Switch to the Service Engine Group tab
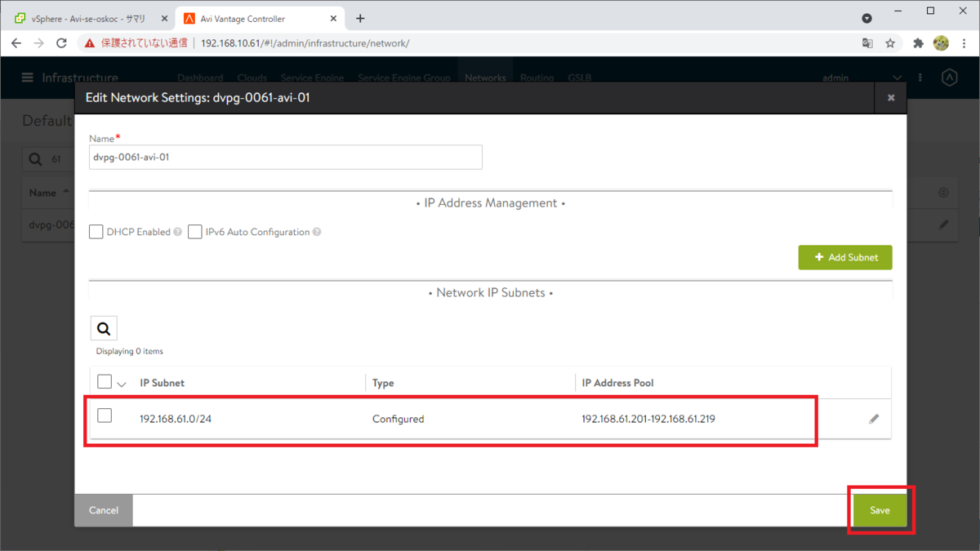 point(404,78)
